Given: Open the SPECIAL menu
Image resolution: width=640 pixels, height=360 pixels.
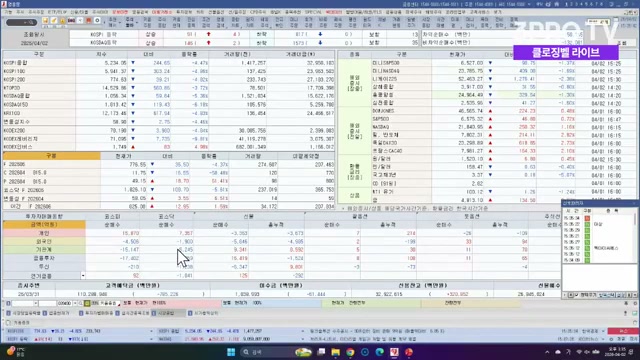Looking at the screenshot, I should click(x=313, y=12).
